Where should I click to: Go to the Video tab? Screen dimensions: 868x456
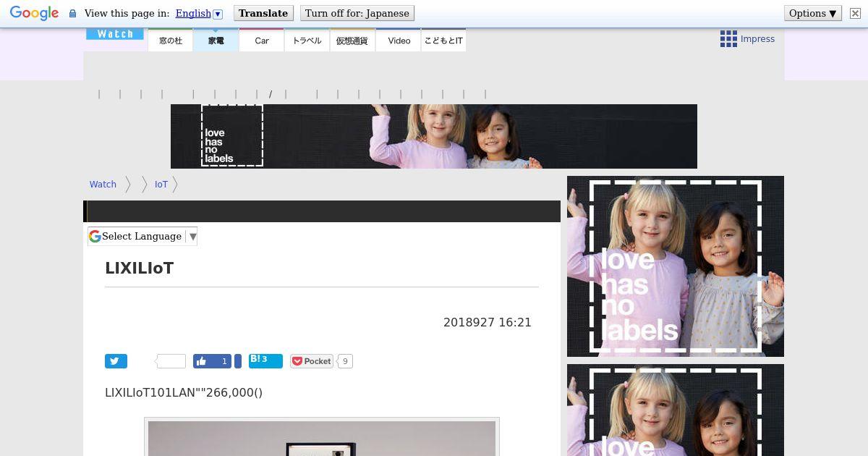tap(399, 41)
